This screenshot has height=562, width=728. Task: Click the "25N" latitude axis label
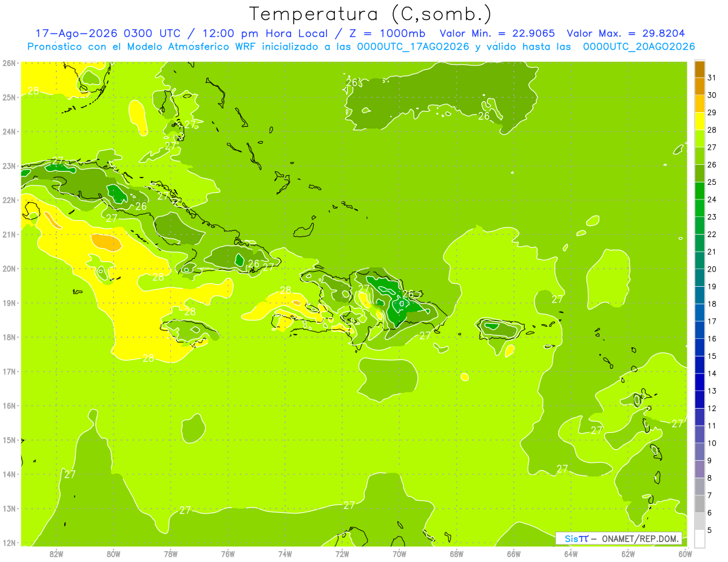(x=9, y=97)
